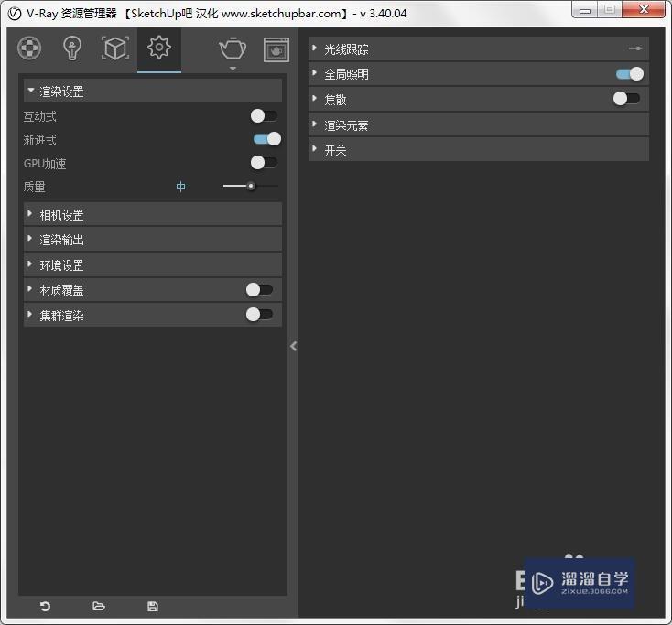The height and width of the screenshot is (625, 672).
Task: Open render options arrow below teapot
Action: [x=233, y=69]
